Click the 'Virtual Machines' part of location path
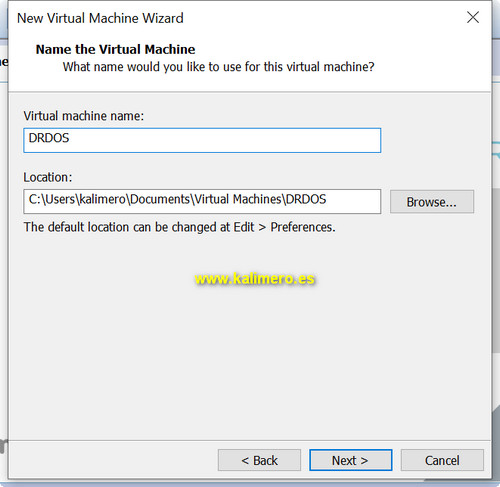Viewport: 500px width, 487px height. (238, 199)
